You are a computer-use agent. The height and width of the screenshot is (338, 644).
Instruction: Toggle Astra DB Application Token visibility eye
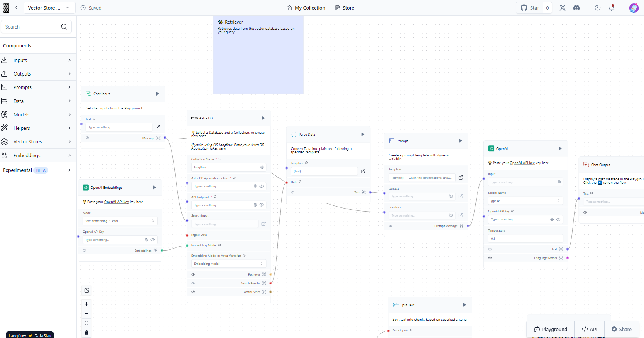pyautogui.click(x=262, y=186)
